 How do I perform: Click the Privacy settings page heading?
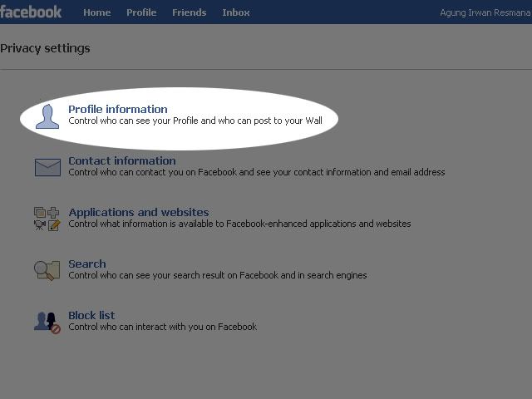click(x=45, y=48)
